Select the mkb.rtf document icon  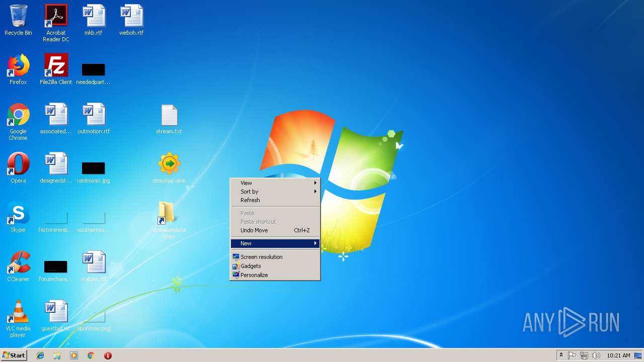point(94,20)
